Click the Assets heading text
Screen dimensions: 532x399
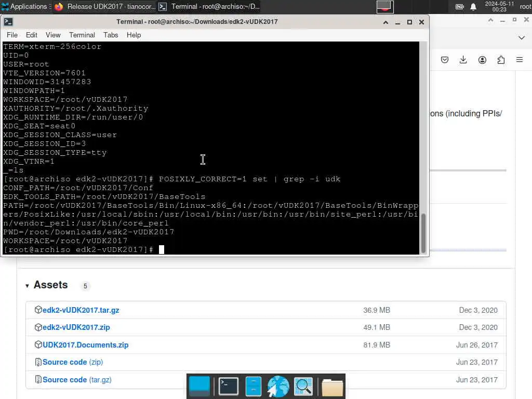click(x=51, y=285)
